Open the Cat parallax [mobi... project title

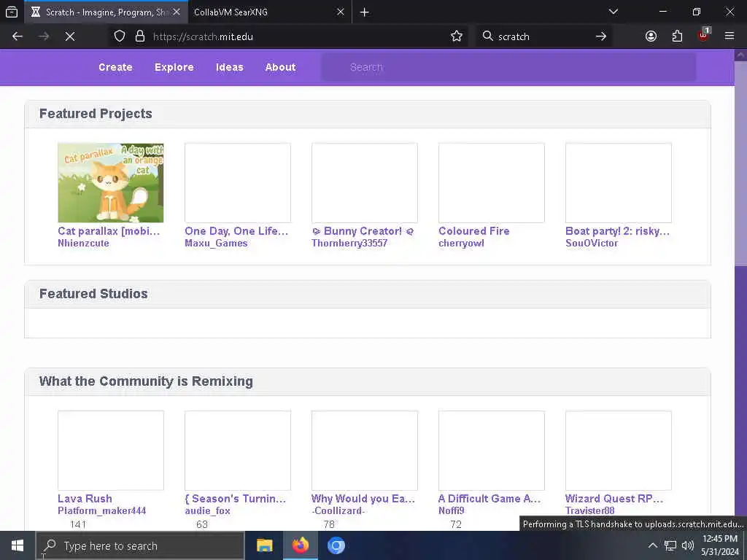[109, 231]
